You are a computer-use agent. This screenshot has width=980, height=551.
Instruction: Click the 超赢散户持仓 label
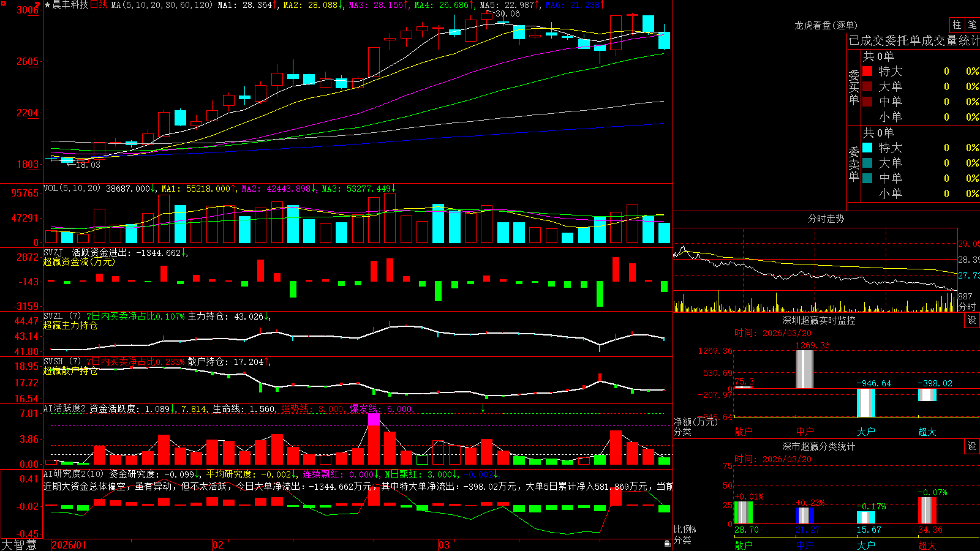pyautogui.click(x=70, y=371)
